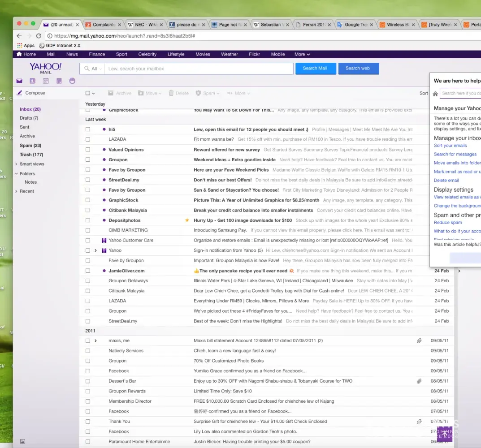This screenshot has width=481, height=448.
Task: Click the gold star on Depositphotos email
Action: pos(187,220)
